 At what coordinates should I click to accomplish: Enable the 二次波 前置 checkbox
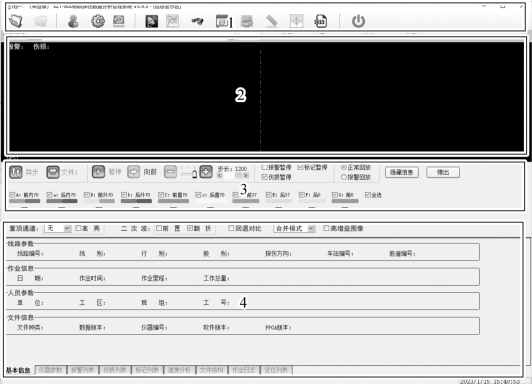coord(158,228)
